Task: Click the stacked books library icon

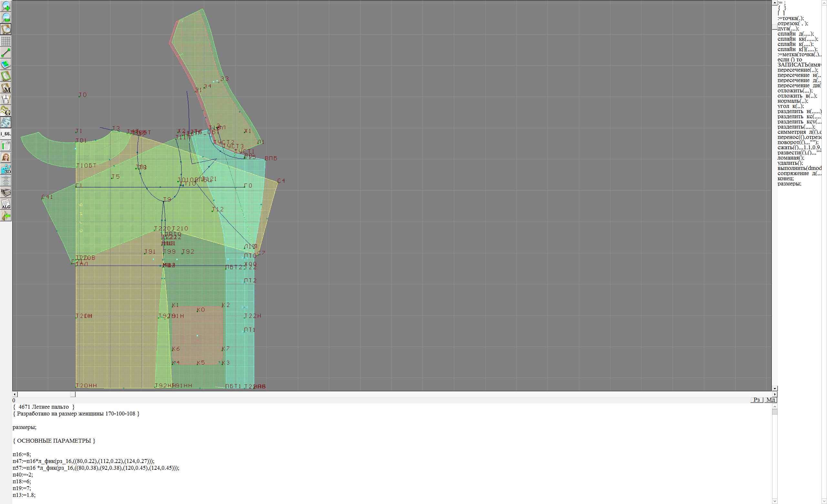Action: click(6, 193)
